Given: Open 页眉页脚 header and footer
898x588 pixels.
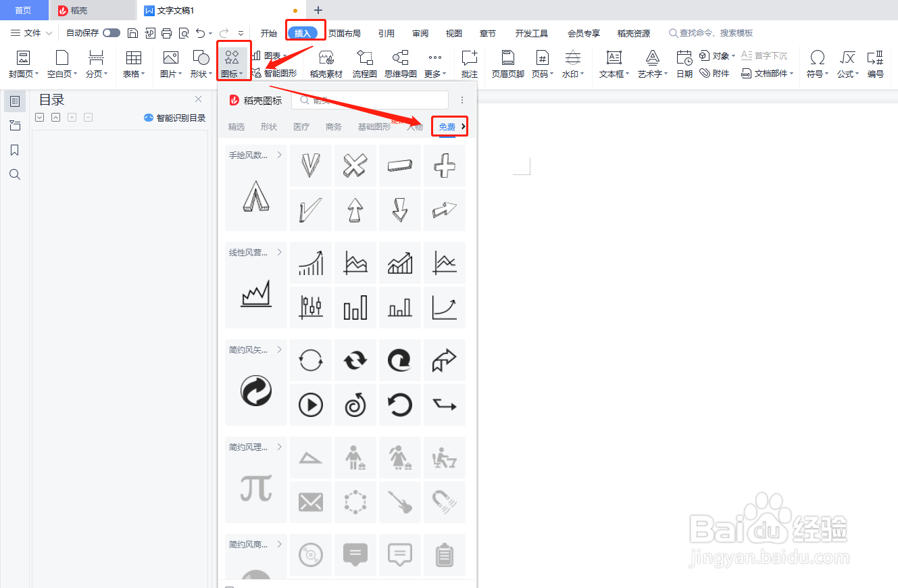Looking at the screenshot, I should (508, 64).
